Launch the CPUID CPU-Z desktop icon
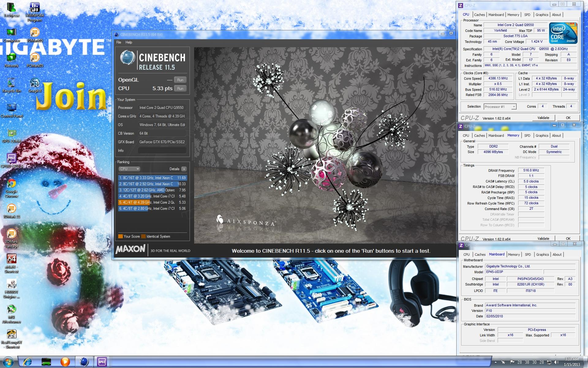 click(x=11, y=161)
